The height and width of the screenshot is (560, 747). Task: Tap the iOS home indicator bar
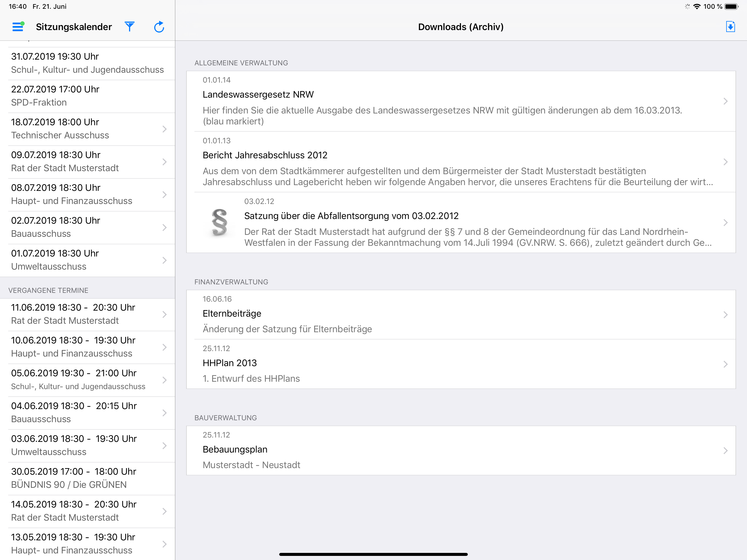[x=373, y=554]
